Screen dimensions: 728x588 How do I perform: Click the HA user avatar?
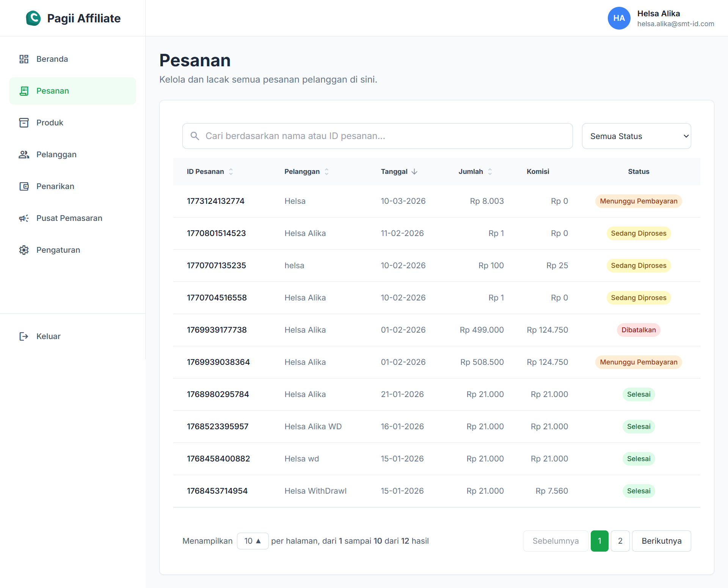point(619,18)
